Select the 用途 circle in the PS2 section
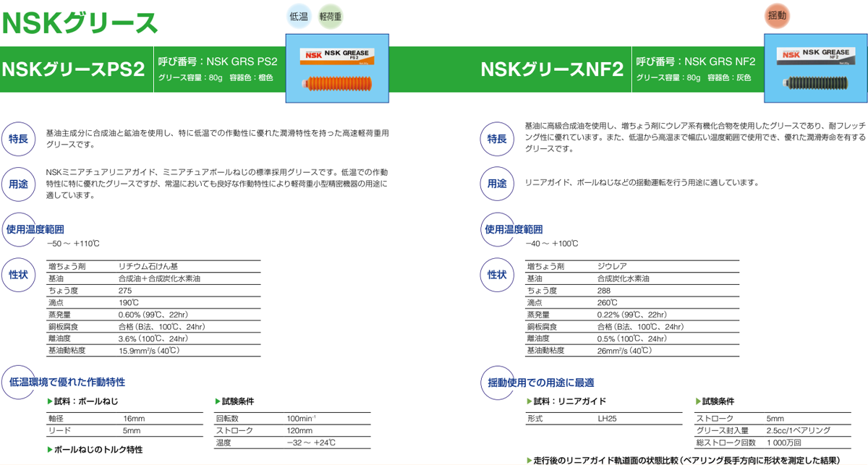The image size is (868, 465). coord(18,184)
